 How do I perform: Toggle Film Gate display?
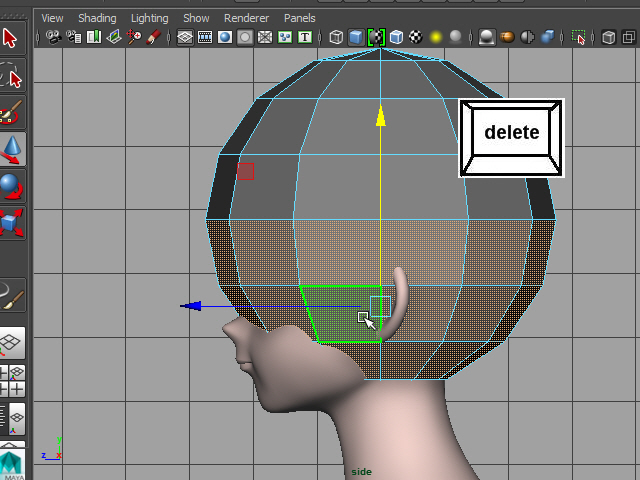click(205, 38)
